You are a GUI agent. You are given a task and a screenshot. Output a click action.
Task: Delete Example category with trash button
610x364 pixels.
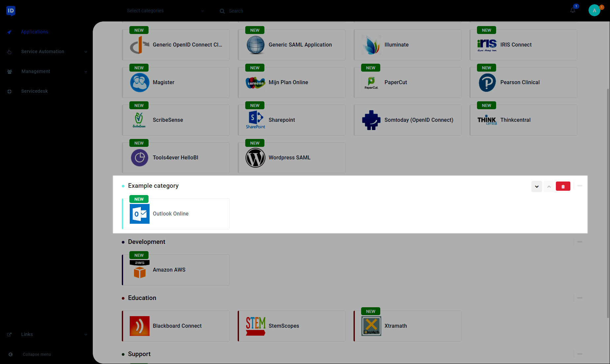click(x=563, y=186)
